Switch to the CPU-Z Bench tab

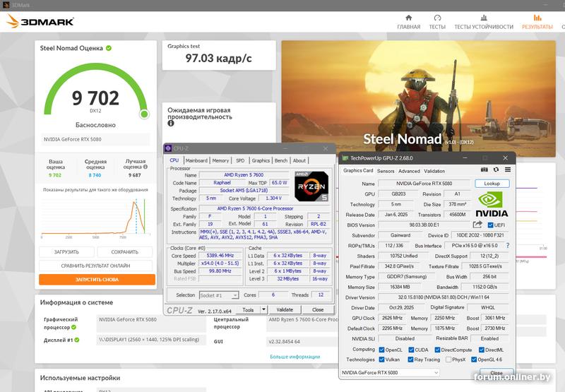click(281, 160)
